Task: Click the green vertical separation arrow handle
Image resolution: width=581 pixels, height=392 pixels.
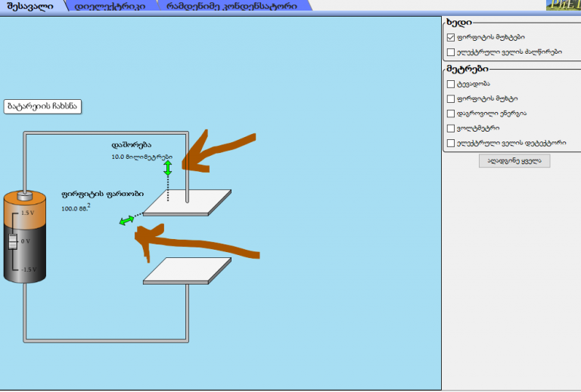Action: (x=168, y=168)
